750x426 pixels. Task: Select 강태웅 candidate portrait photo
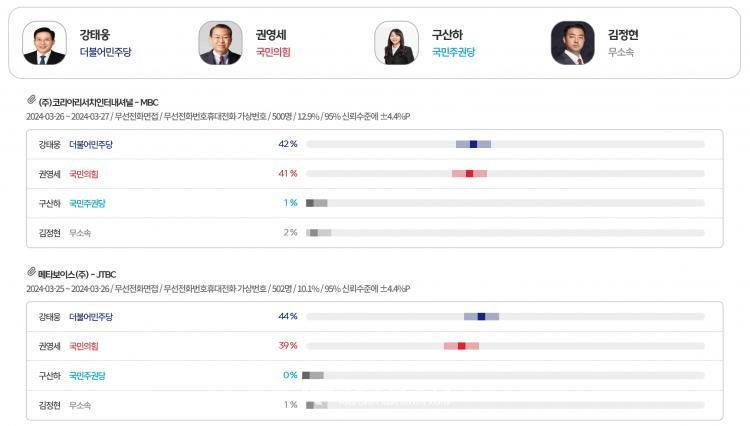coord(44,43)
